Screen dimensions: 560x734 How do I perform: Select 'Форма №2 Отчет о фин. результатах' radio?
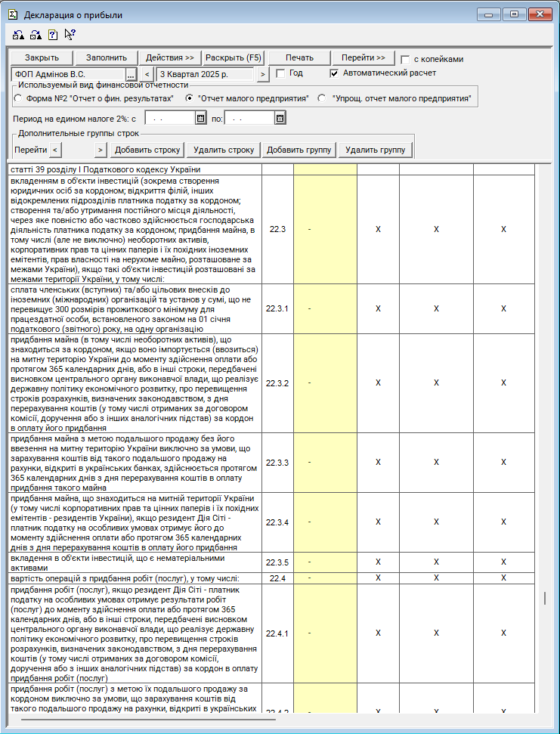(x=19, y=98)
